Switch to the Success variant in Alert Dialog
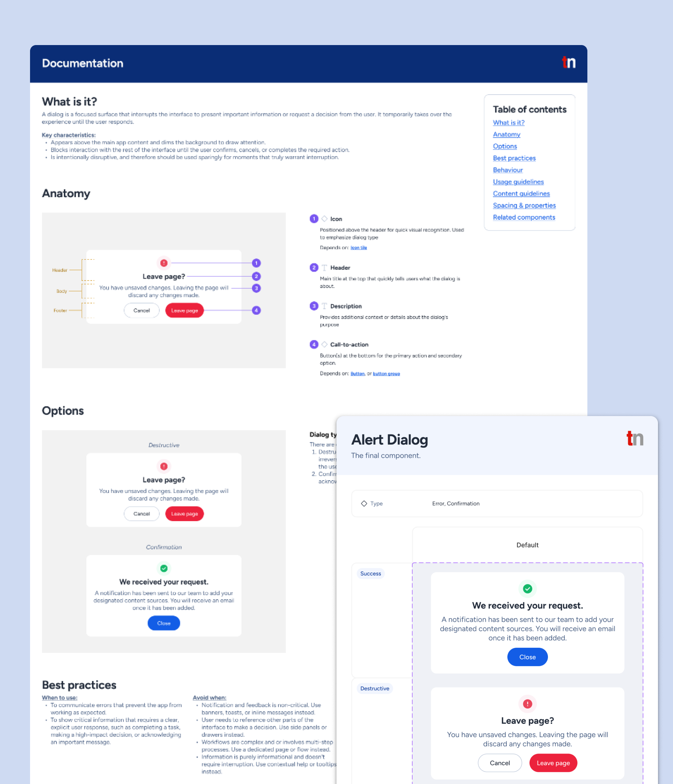The image size is (673, 784). tap(370, 574)
